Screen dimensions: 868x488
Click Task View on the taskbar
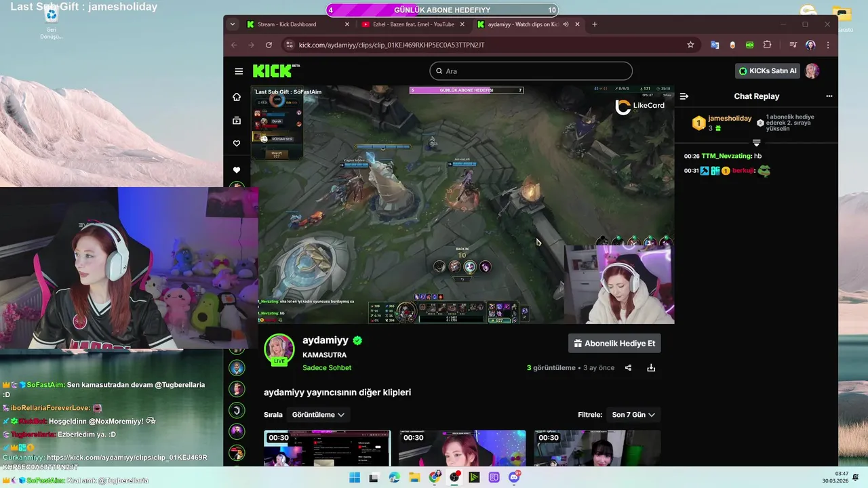point(374,477)
